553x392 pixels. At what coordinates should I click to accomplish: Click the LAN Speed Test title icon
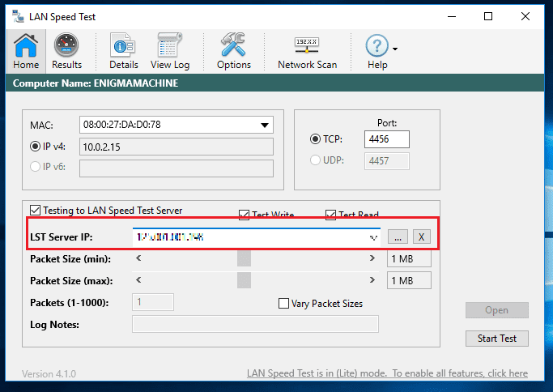18,16
